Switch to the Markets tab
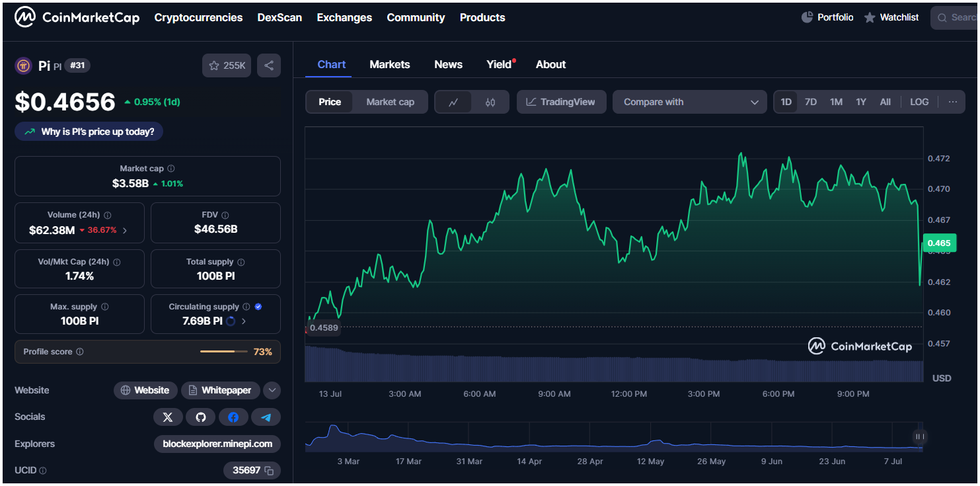 point(390,64)
